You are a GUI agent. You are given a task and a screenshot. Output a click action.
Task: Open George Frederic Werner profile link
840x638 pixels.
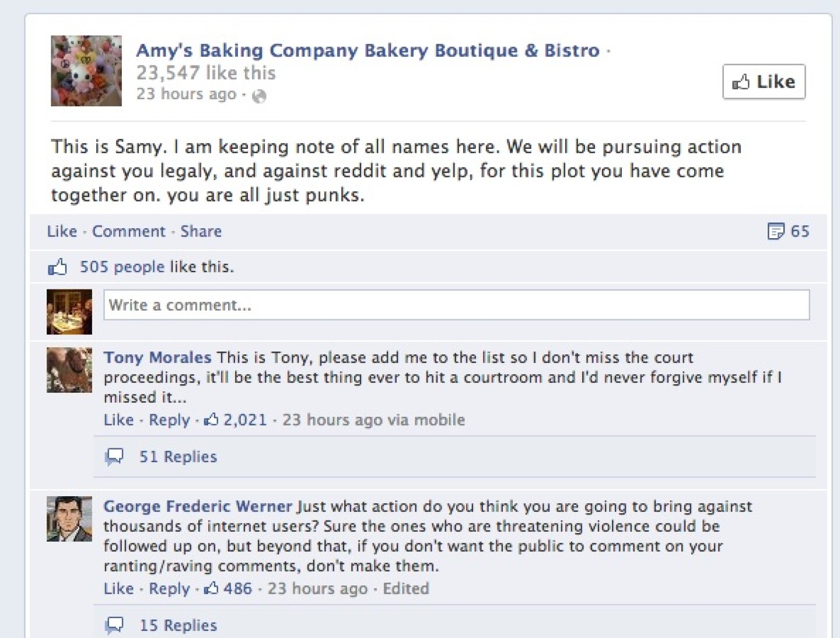click(x=198, y=506)
